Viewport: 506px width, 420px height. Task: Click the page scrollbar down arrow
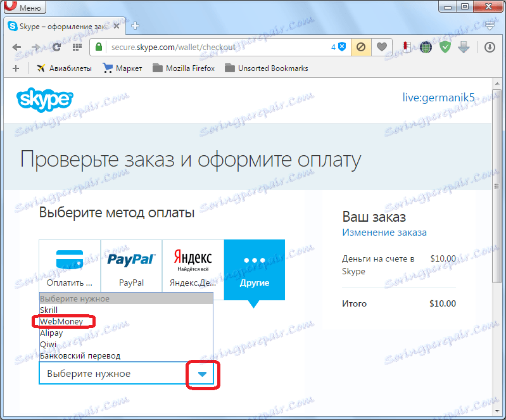pyautogui.click(x=497, y=410)
